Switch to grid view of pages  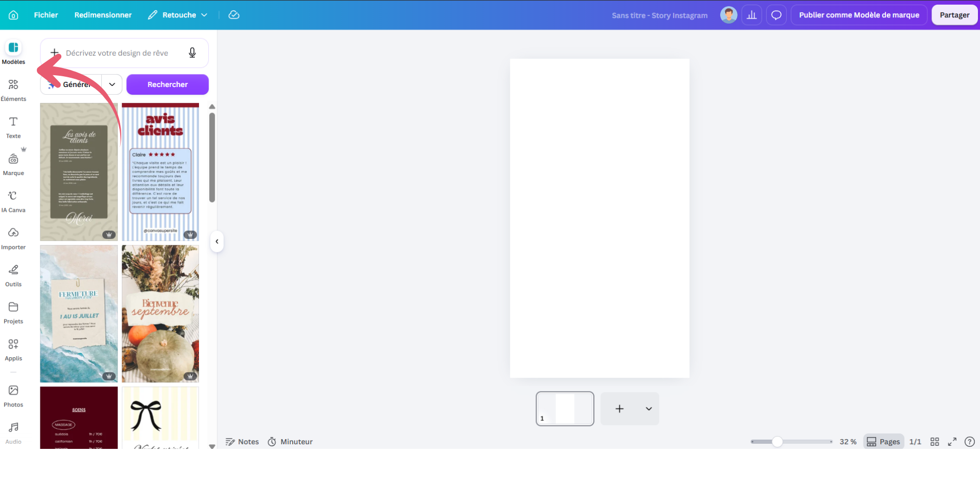934,442
